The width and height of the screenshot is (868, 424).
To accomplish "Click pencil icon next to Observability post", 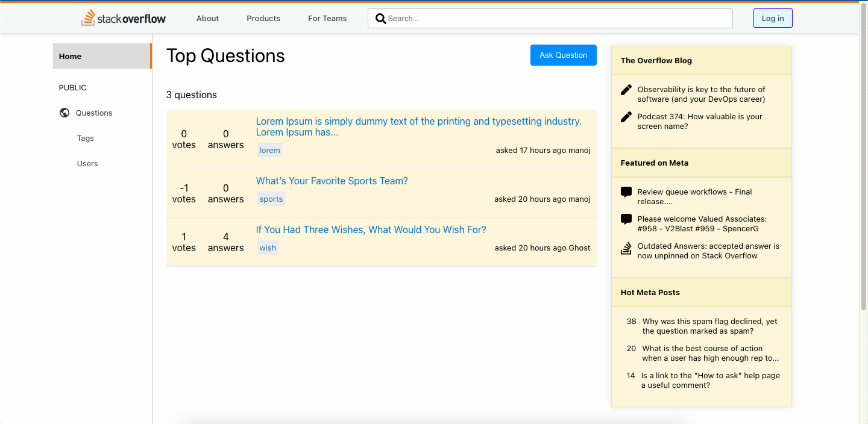I will [x=626, y=90].
